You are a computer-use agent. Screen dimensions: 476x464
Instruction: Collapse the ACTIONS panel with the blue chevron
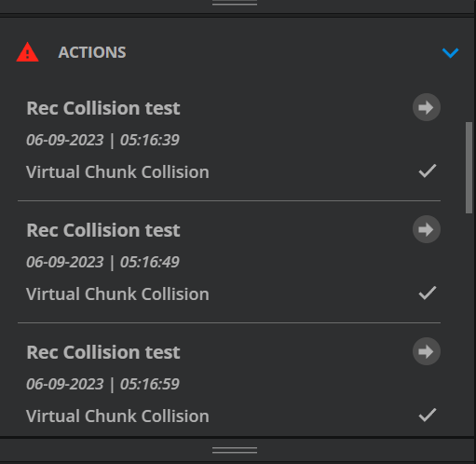pos(450,53)
